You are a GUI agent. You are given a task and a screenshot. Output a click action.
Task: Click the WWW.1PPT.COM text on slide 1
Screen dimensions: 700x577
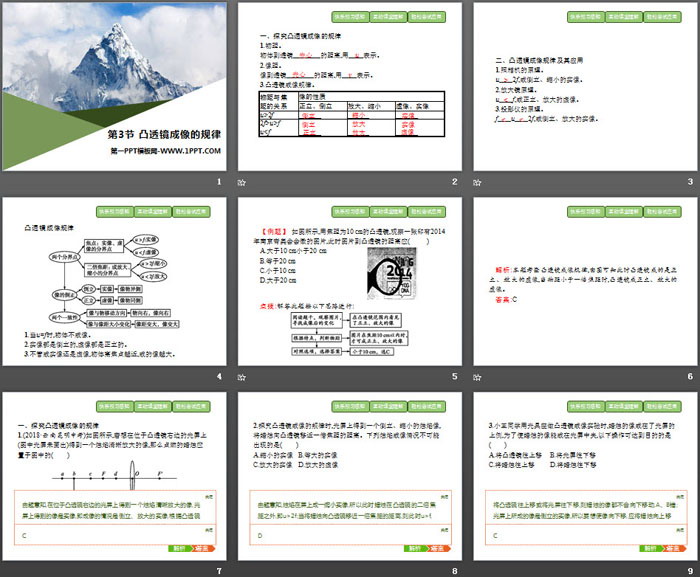[165, 150]
